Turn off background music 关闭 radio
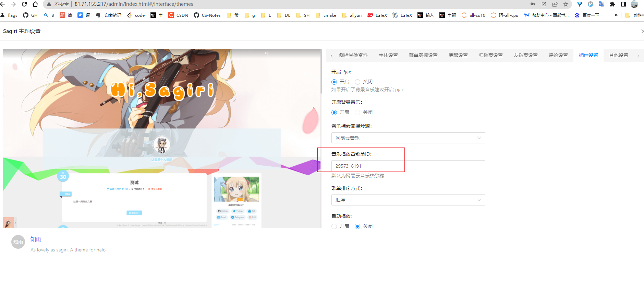The image size is (644, 283). click(357, 113)
